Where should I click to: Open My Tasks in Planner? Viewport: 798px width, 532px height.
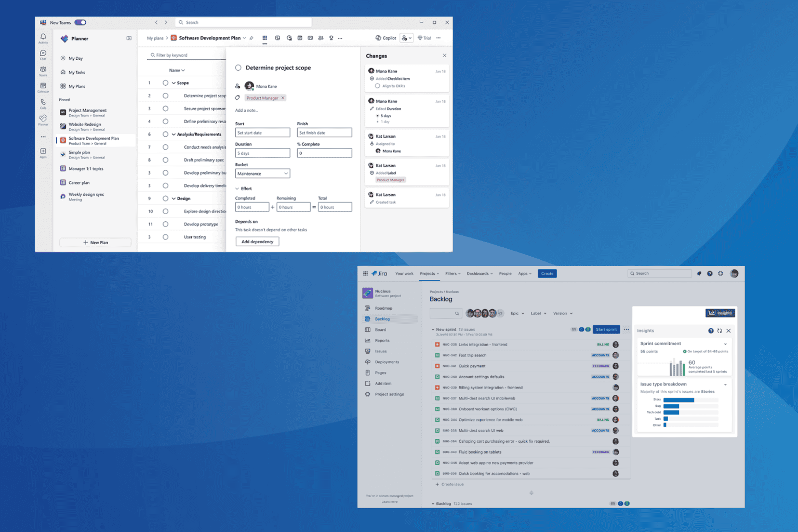click(77, 72)
